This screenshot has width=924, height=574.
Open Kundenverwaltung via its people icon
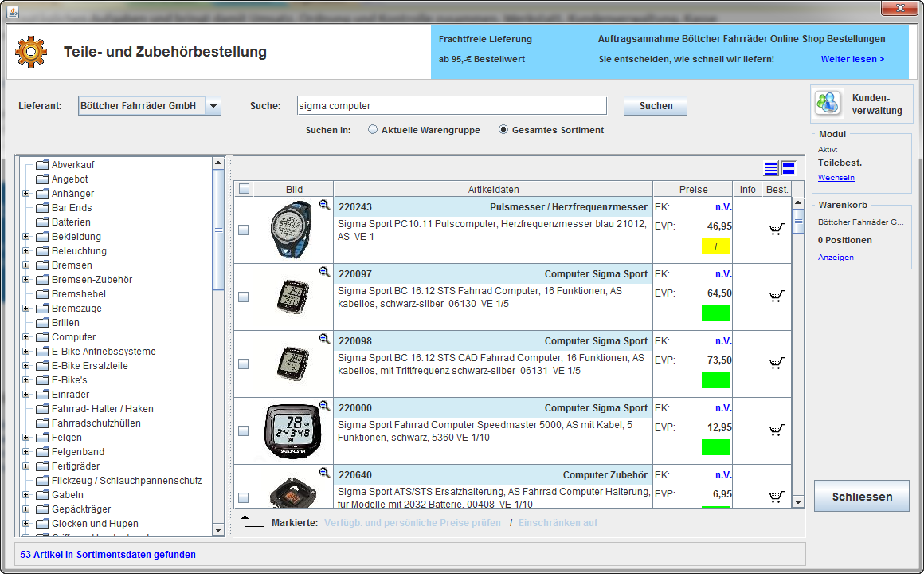pos(828,103)
